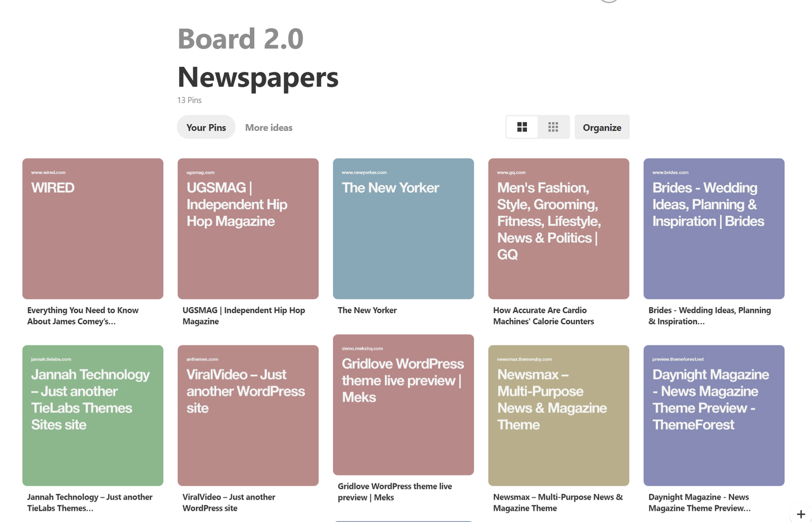
Task: Click the plus icon in the corner
Action: coord(801,514)
